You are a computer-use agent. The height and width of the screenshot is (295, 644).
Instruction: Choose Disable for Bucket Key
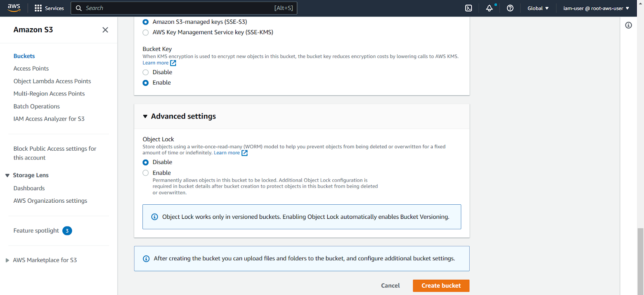[146, 73]
